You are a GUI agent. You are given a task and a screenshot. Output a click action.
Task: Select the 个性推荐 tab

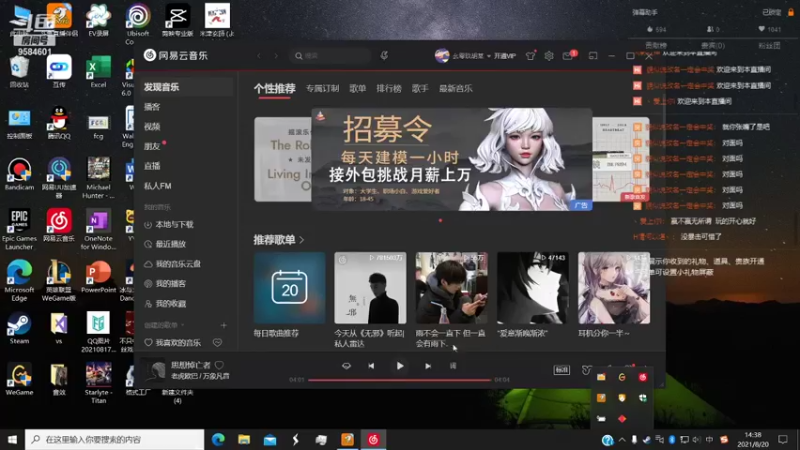click(x=274, y=88)
